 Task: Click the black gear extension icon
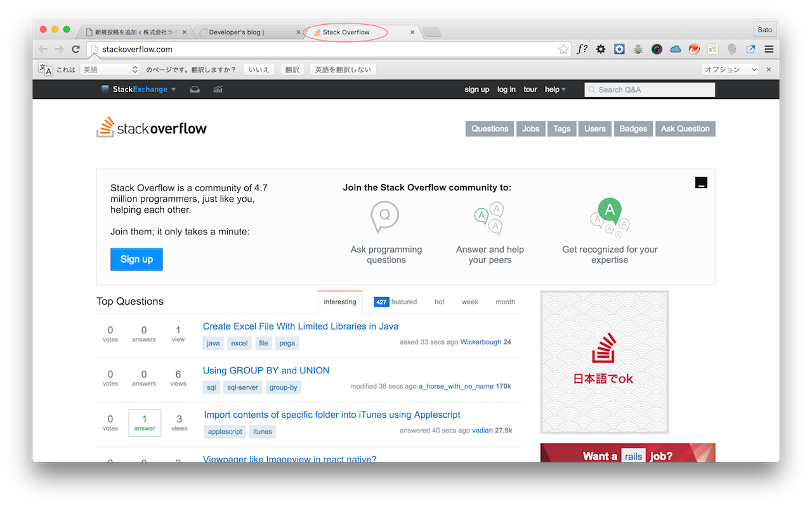pos(601,49)
